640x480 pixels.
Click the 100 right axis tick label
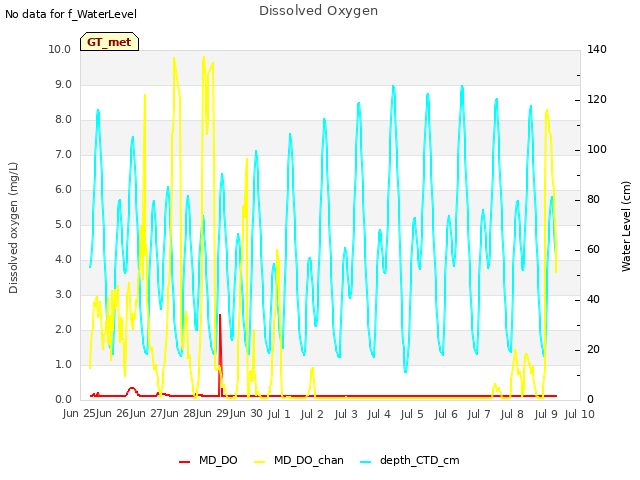597,149
